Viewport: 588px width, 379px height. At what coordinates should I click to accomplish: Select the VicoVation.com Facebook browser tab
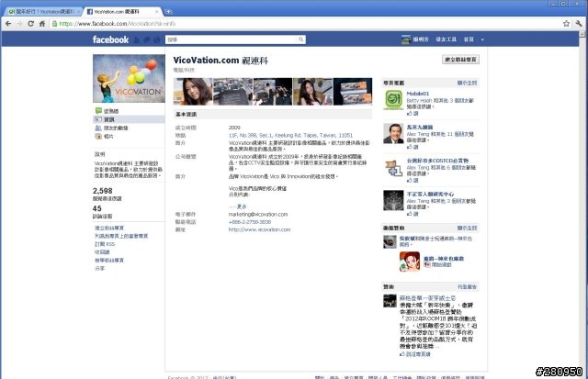122,12
